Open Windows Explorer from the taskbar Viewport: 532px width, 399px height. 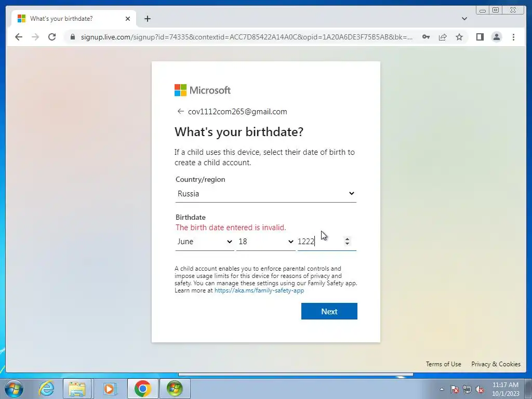pyautogui.click(x=77, y=389)
